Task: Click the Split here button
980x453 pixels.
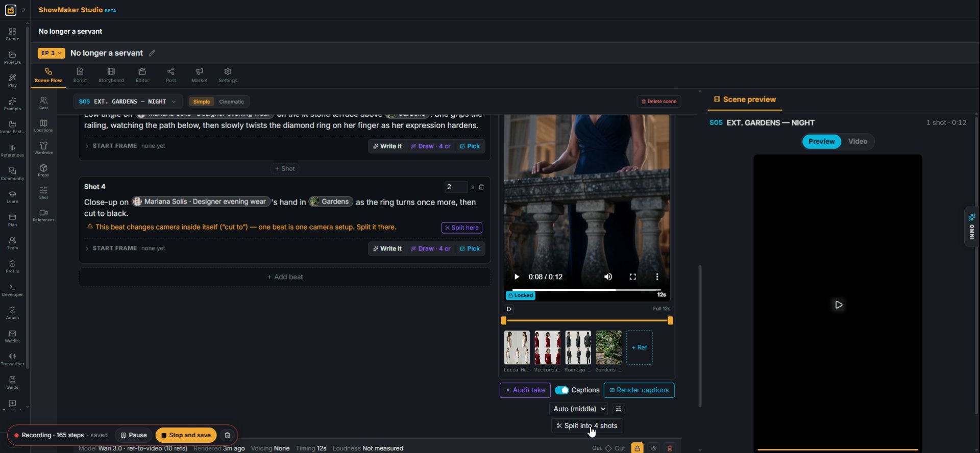Action: tap(462, 228)
